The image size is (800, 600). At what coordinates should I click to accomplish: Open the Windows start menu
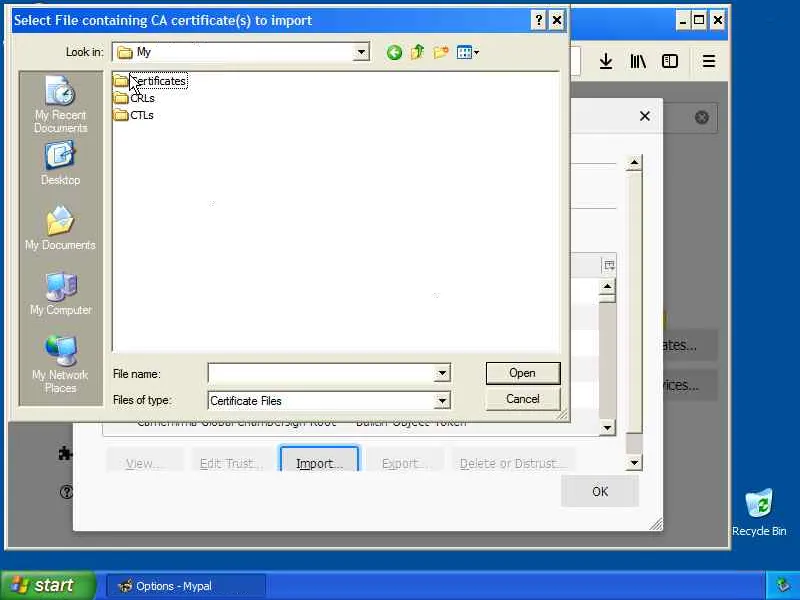click(48, 585)
